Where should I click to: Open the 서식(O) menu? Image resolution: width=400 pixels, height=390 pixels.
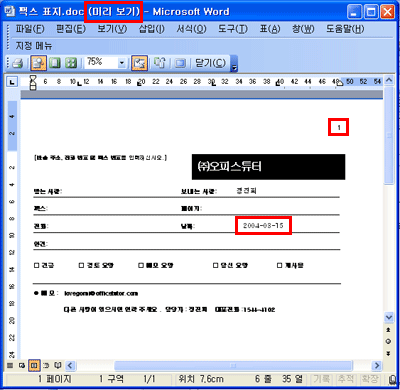pos(191,29)
